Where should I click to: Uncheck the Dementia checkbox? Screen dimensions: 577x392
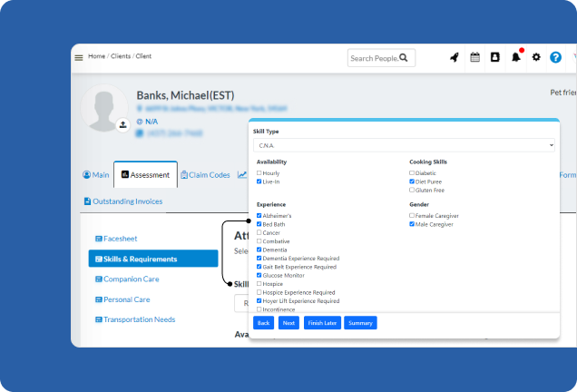click(259, 250)
